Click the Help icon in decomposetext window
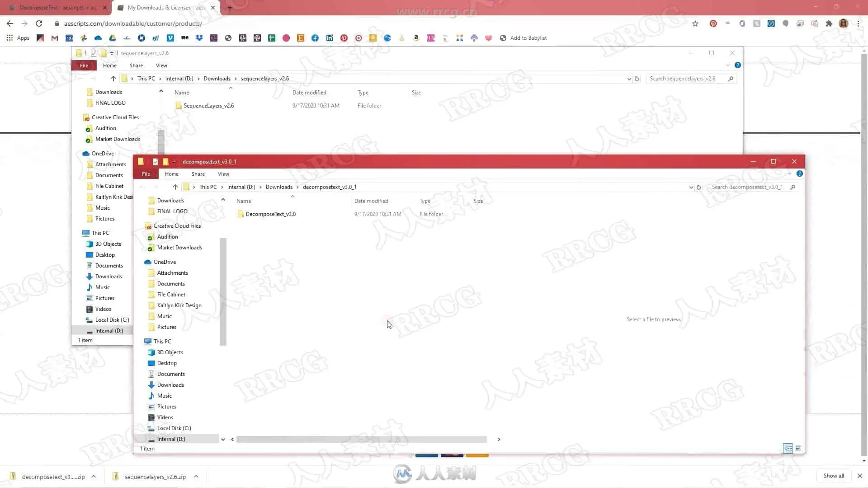Screen dimensions: 868x488 [799, 174]
